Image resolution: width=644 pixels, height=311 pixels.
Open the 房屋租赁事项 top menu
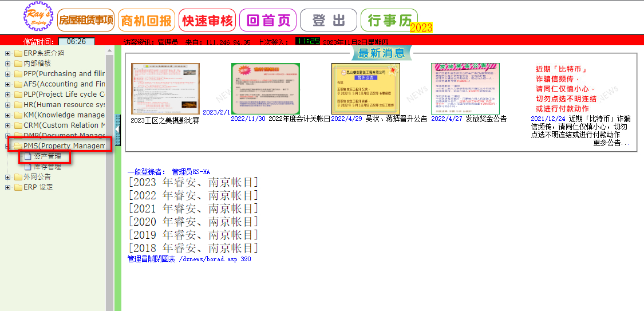click(86, 20)
